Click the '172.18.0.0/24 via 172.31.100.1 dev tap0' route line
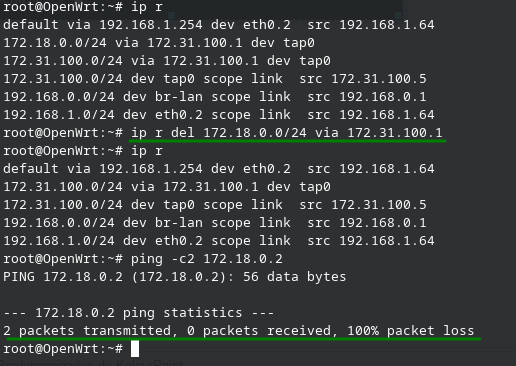516x366 pixels. [x=159, y=43]
